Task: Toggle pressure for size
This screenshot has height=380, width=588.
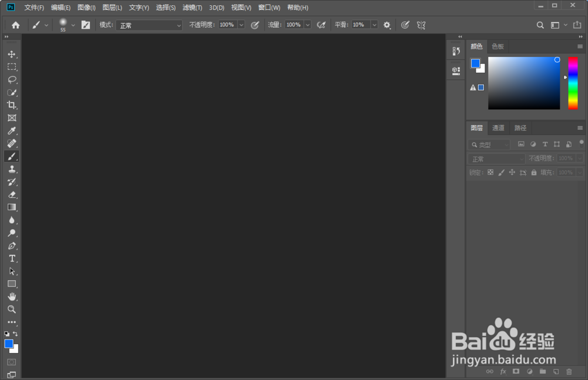Action: 405,25
